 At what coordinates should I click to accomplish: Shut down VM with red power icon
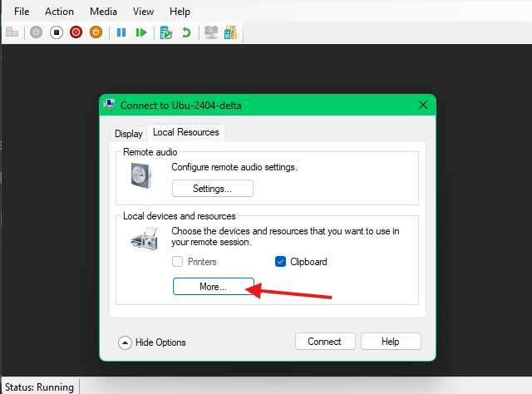[76, 32]
